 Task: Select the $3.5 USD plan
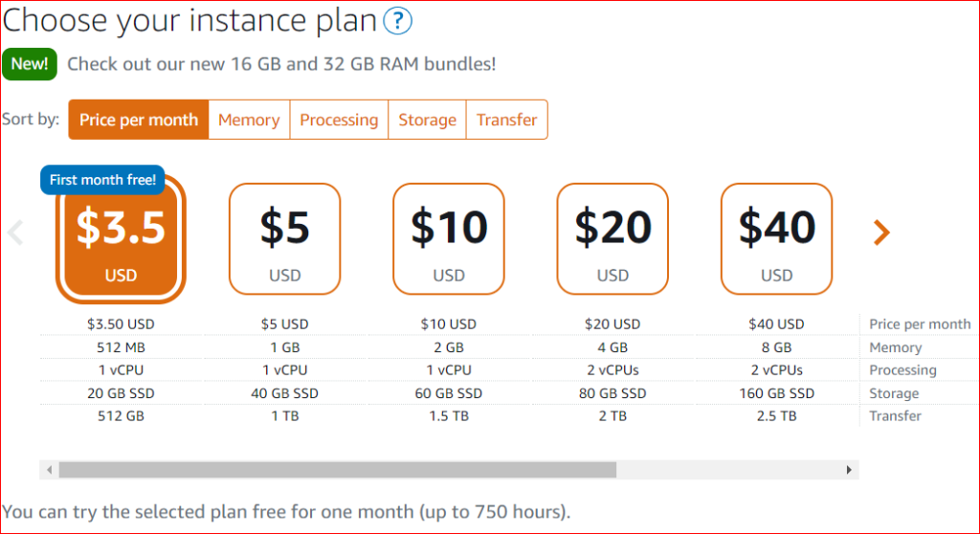click(x=121, y=239)
